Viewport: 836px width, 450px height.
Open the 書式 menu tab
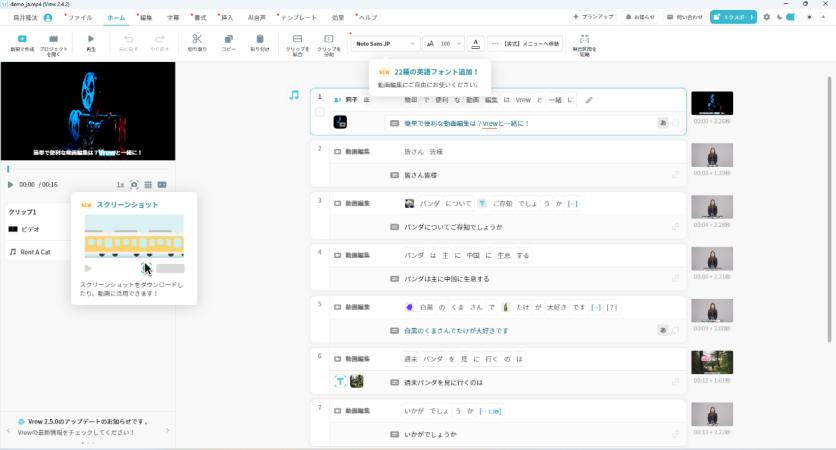[x=200, y=18]
